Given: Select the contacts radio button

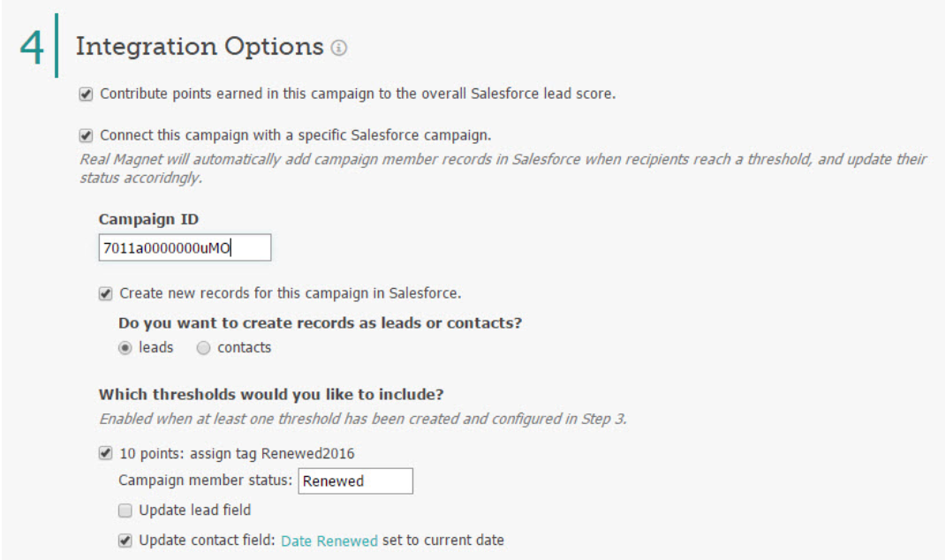Looking at the screenshot, I should [x=204, y=348].
